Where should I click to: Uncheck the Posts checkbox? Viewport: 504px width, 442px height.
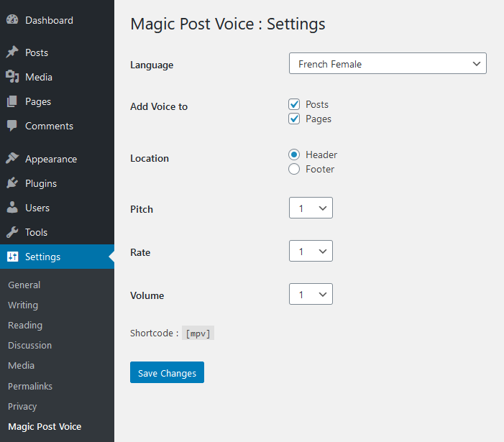click(x=294, y=104)
